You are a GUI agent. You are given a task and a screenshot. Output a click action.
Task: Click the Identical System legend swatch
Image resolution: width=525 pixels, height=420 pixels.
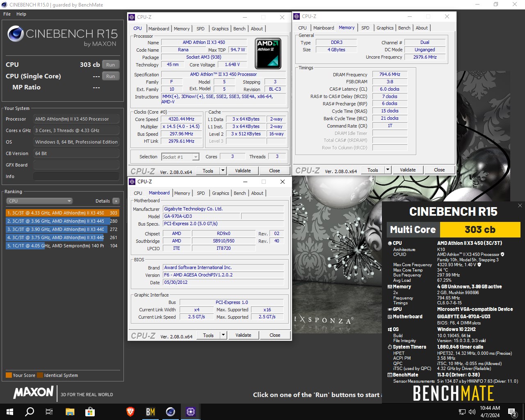coord(40,375)
